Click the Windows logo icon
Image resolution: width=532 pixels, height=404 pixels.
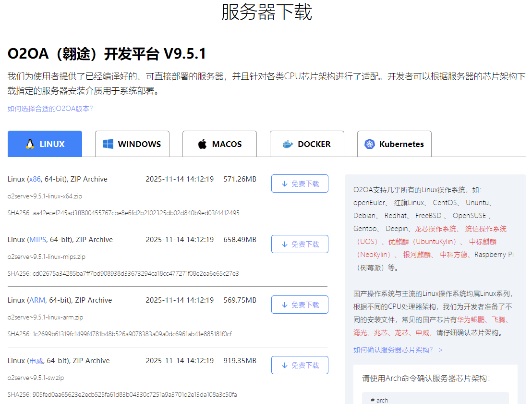[x=108, y=144]
